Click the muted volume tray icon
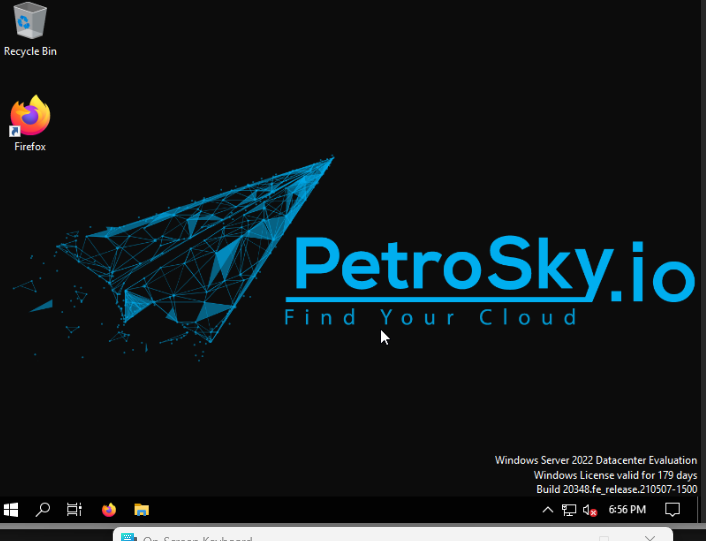Viewport: 706px width, 541px height. click(x=590, y=510)
